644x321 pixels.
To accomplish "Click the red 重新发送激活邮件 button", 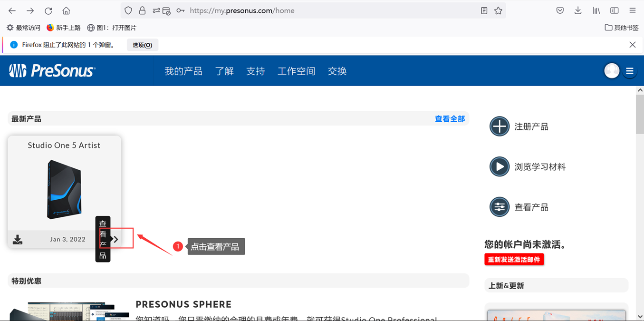I will pos(514,260).
